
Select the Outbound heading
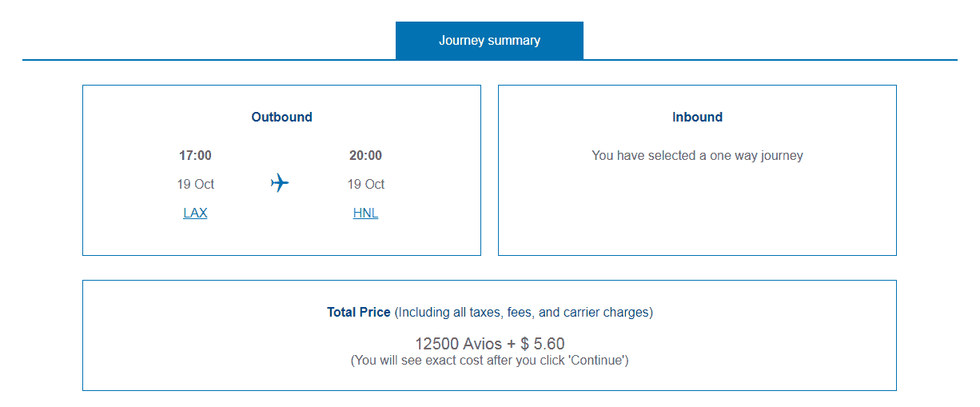point(281,117)
